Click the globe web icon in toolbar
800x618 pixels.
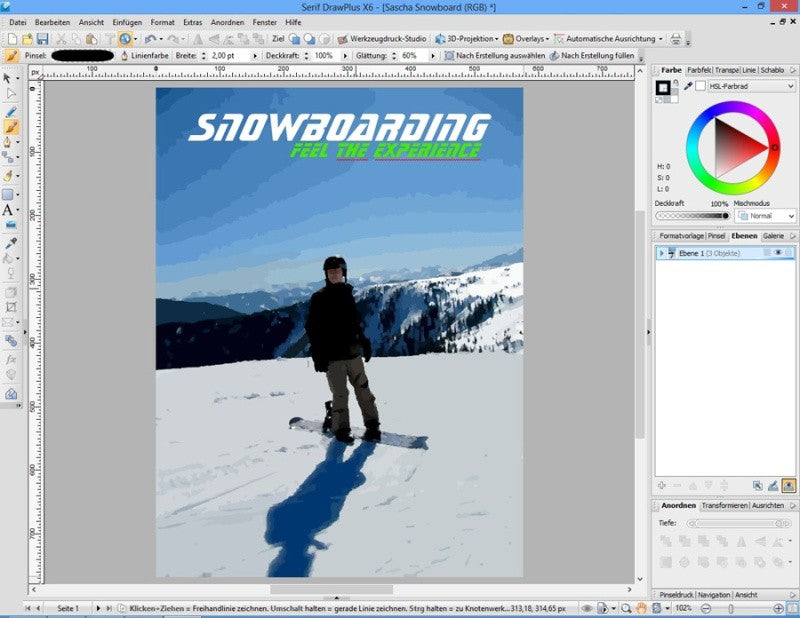tap(124, 39)
